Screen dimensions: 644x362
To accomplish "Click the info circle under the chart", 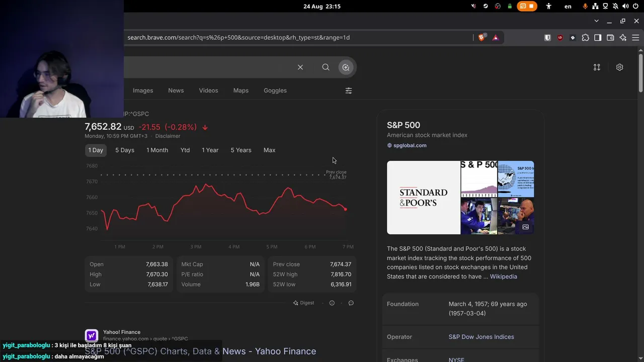I will [x=332, y=303].
